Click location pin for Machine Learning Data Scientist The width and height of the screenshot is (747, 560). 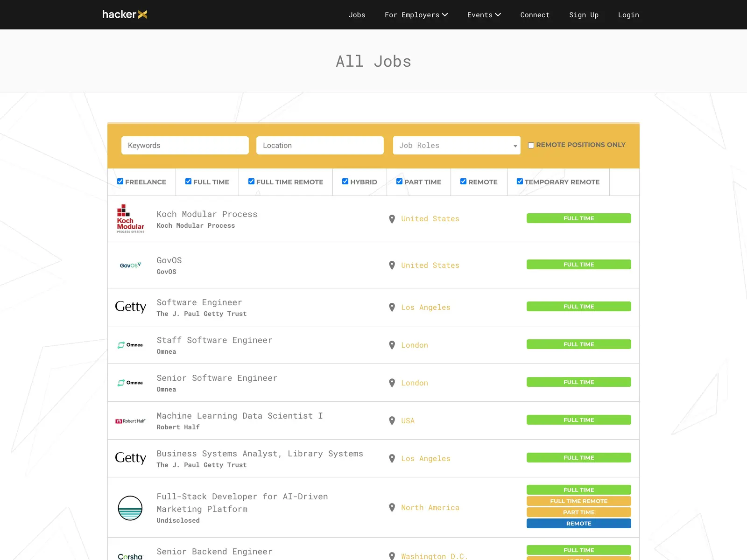tap(392, 421)
